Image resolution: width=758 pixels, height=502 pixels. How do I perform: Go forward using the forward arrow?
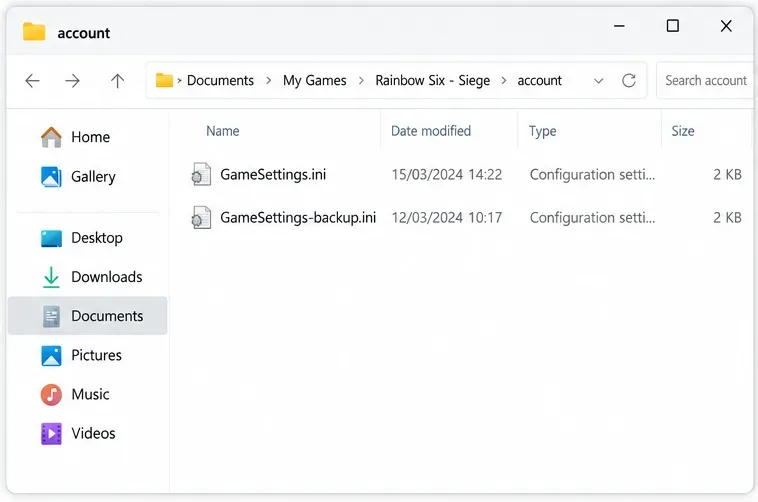[x=73, y=80]
